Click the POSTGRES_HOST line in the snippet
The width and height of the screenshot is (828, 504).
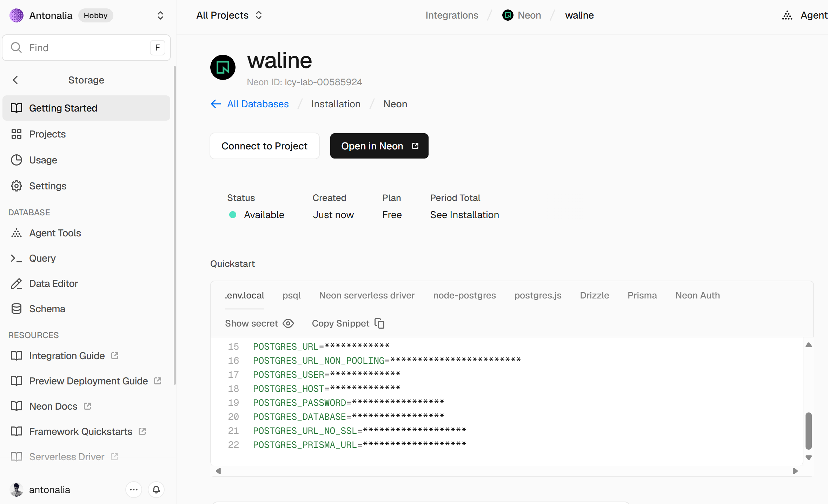[327, 389]
